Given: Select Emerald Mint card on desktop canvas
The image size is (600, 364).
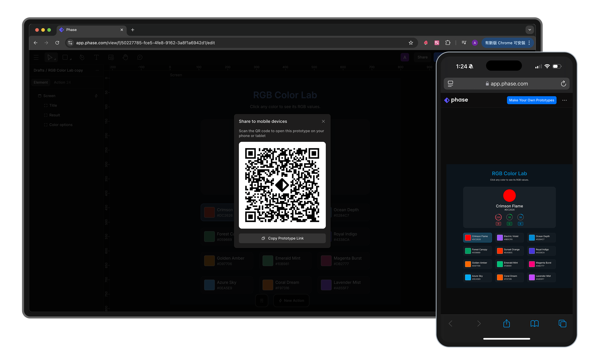Looking at the screenshot, I should coord(285,261).
